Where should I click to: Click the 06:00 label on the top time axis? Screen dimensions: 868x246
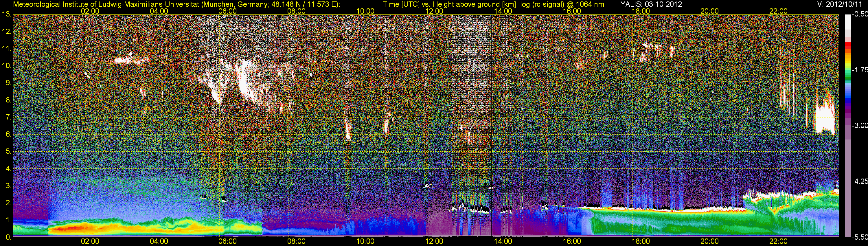227,11
